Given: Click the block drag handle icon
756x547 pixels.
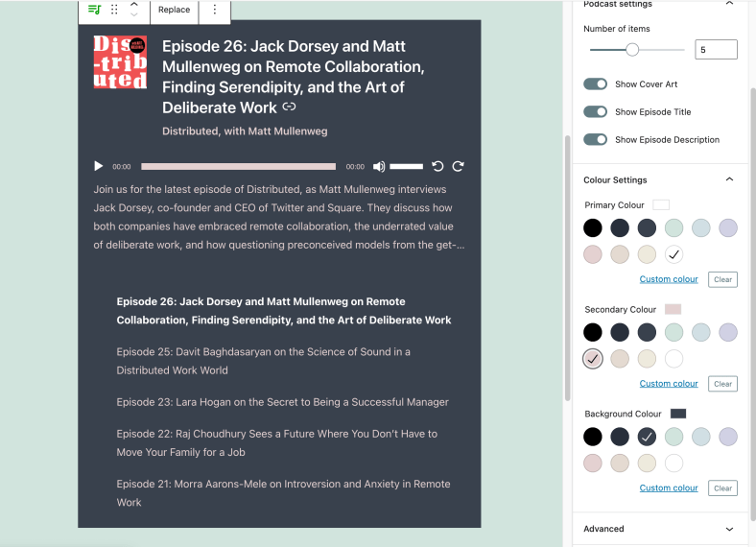Looking at the screenshot, I should click(115, 10).
